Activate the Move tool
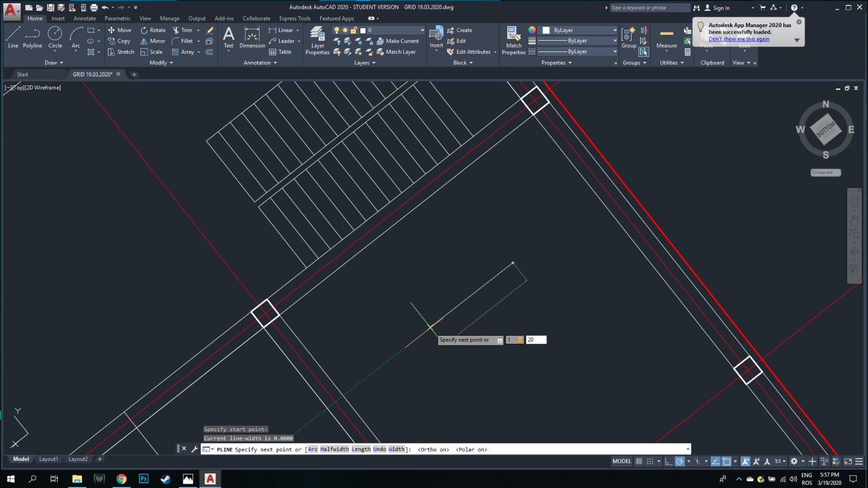Screen dimensions: 868x488 (119, 30)
